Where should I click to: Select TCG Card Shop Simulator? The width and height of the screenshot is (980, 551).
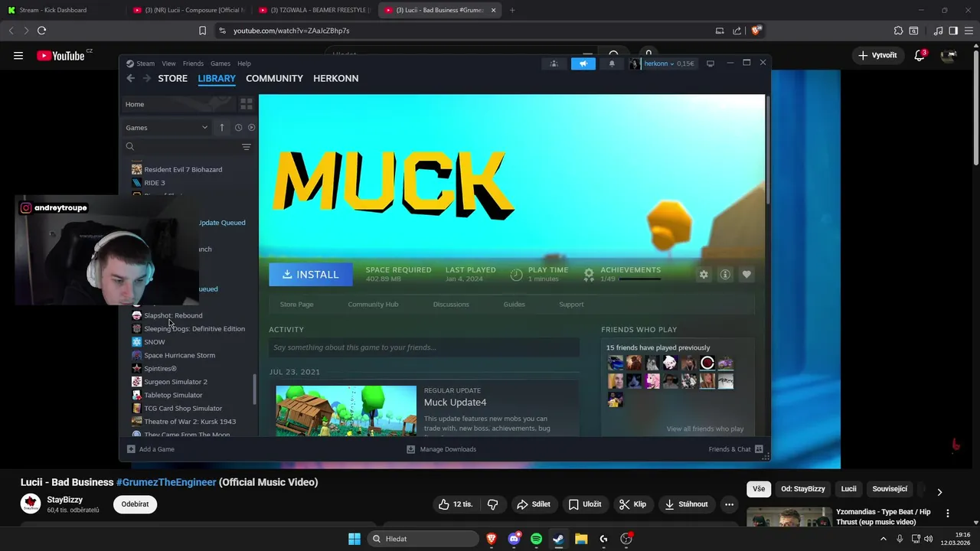pyautogui.click(x=183, y=409)
